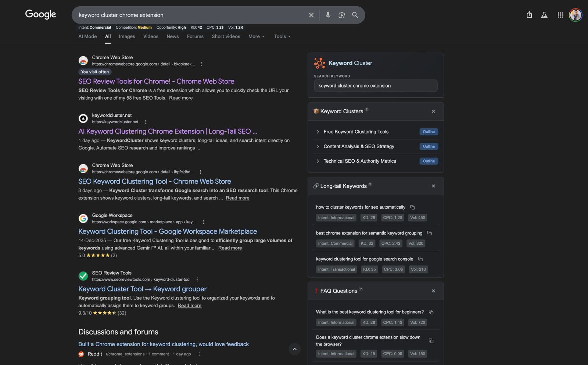Click the search keyword input field in the panel
The image size is (588, 365).
(x=375, y=85)
